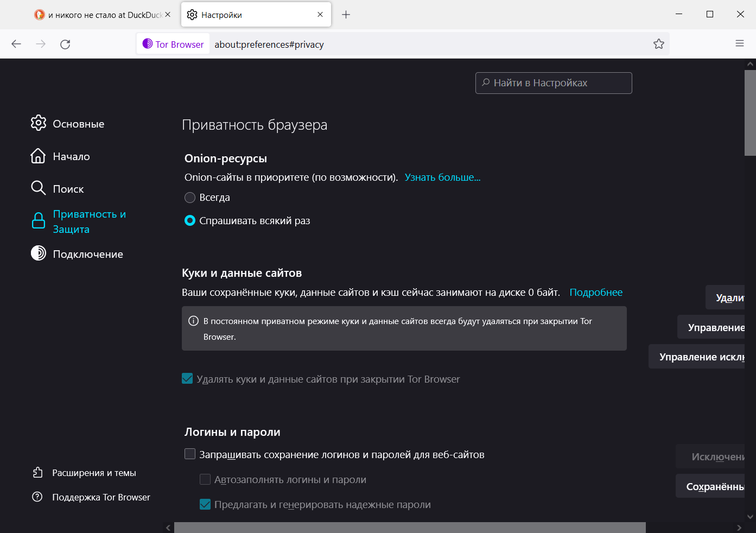
Task: Click the address bar URL
Action: 269,45
